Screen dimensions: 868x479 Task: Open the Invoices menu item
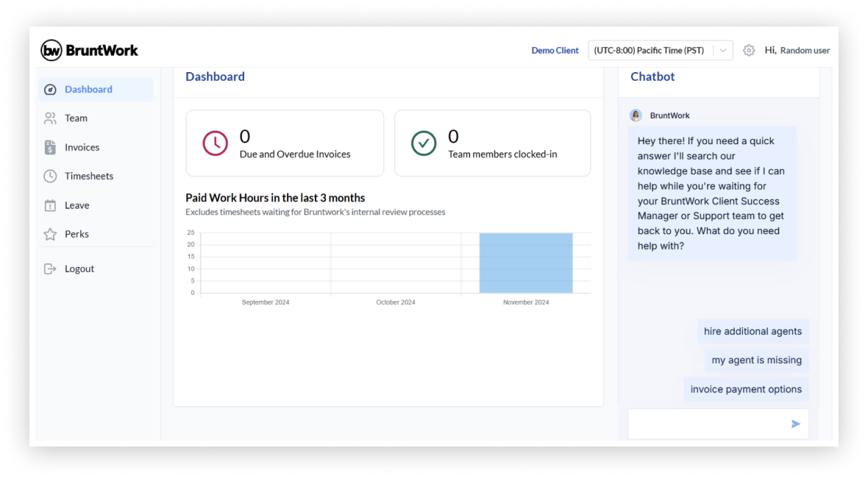(82, 147)
